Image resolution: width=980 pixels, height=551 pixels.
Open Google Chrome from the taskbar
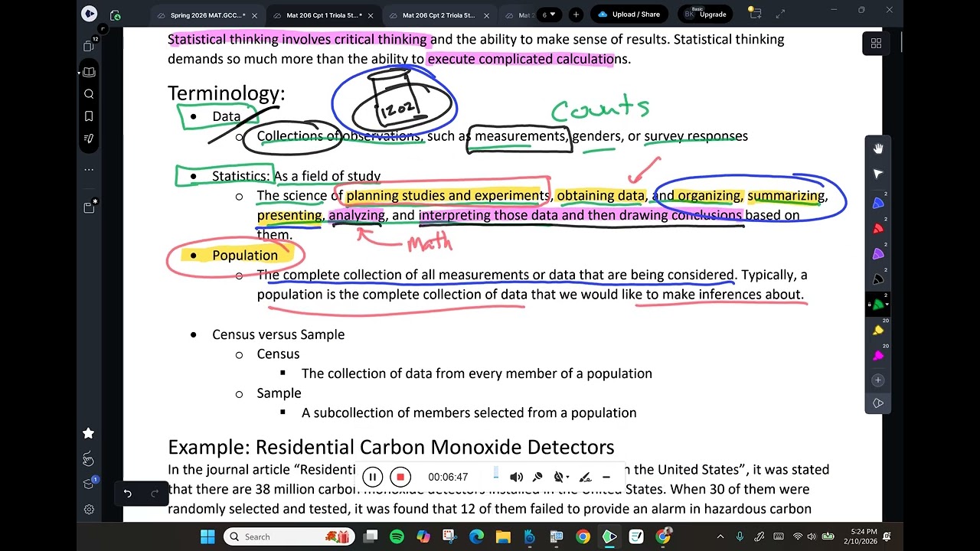pos(583,536)
